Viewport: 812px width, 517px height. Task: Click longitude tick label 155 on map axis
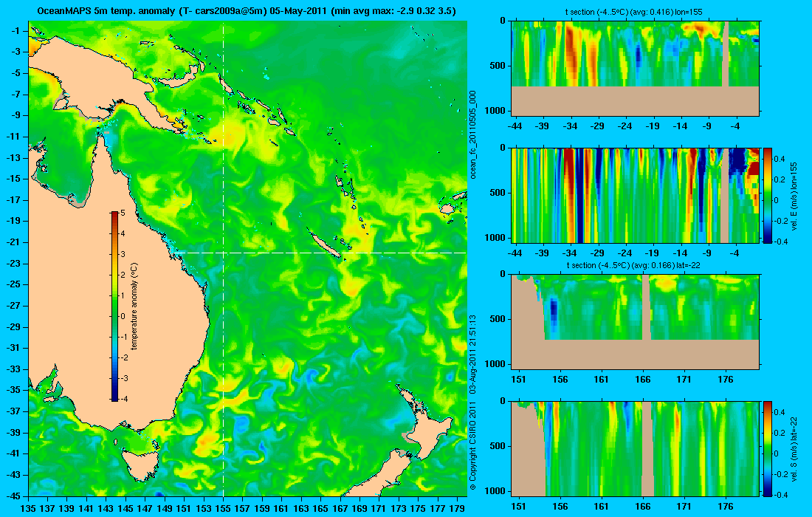(x=223, y=509)
